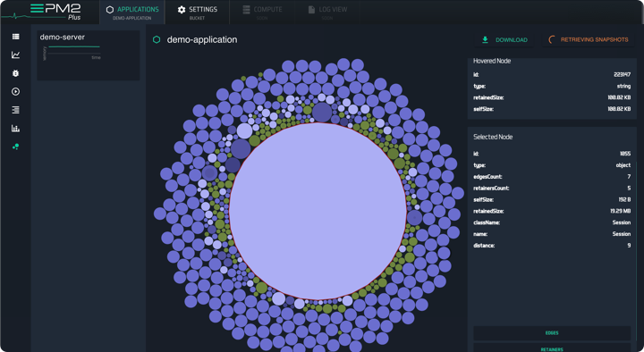Click the selected node type value object
The width and height of the screenshot is (644, 352).
623,165
